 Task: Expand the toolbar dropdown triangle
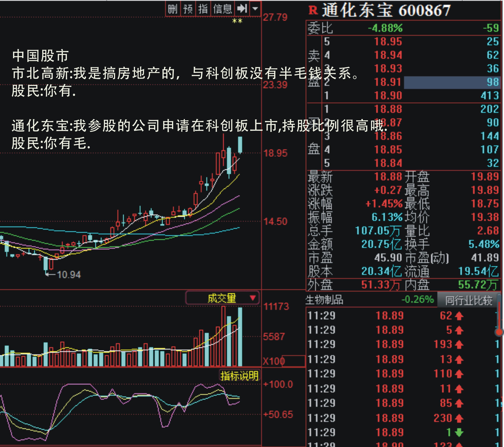pyautogui.click(x=255, y=9)
